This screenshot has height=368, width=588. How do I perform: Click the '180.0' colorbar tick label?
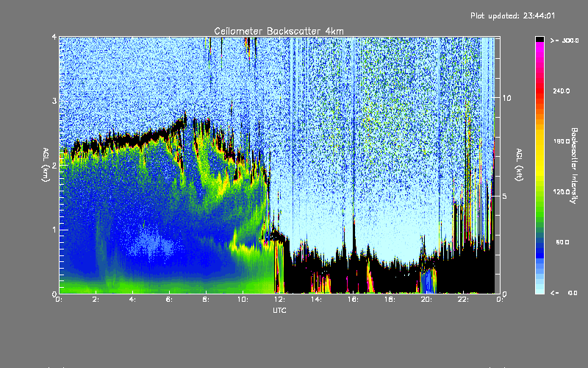click(x=562, y=141)
